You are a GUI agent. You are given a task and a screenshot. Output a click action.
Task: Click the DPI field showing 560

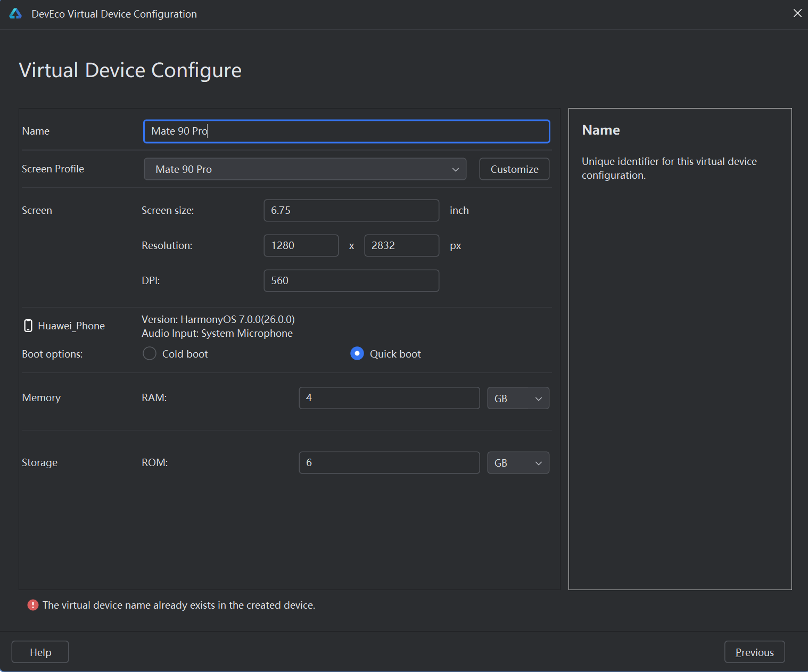pyautogui.click(x=351, y=281)
